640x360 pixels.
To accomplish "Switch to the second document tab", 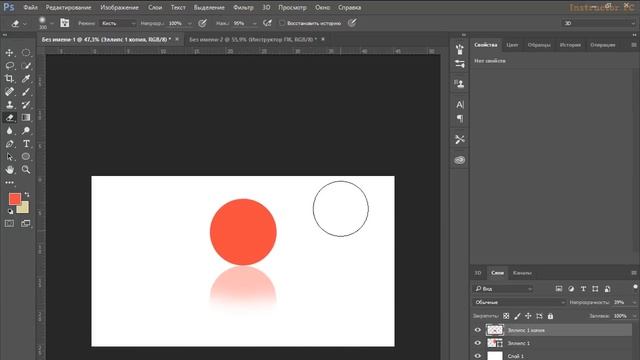I will (253, 40).
